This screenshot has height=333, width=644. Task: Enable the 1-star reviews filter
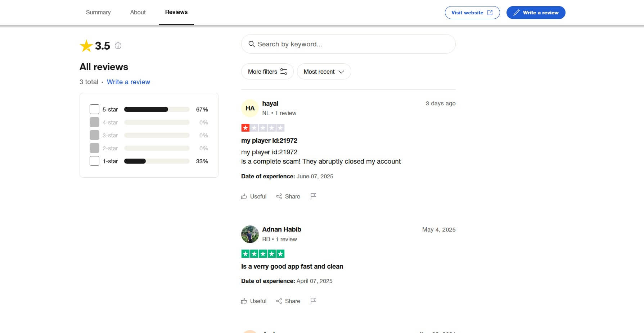(94, 161)
